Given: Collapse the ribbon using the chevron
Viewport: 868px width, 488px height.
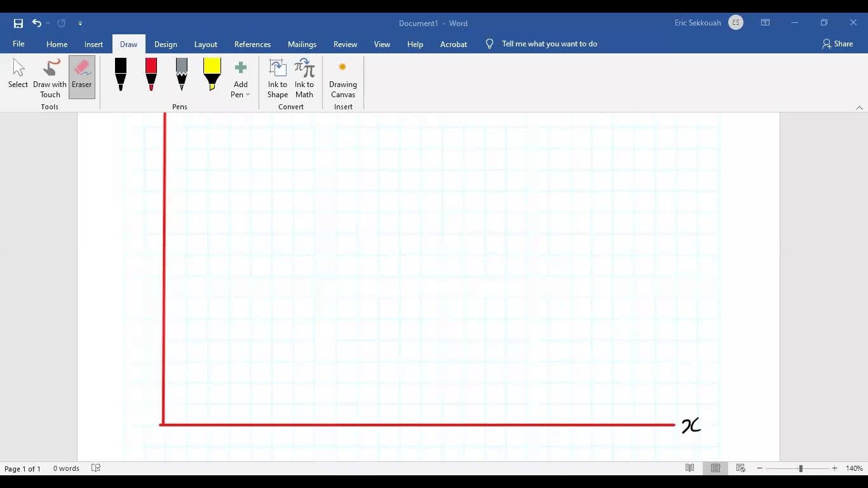Looking at the screenshot, I should [x=860, y=107].
